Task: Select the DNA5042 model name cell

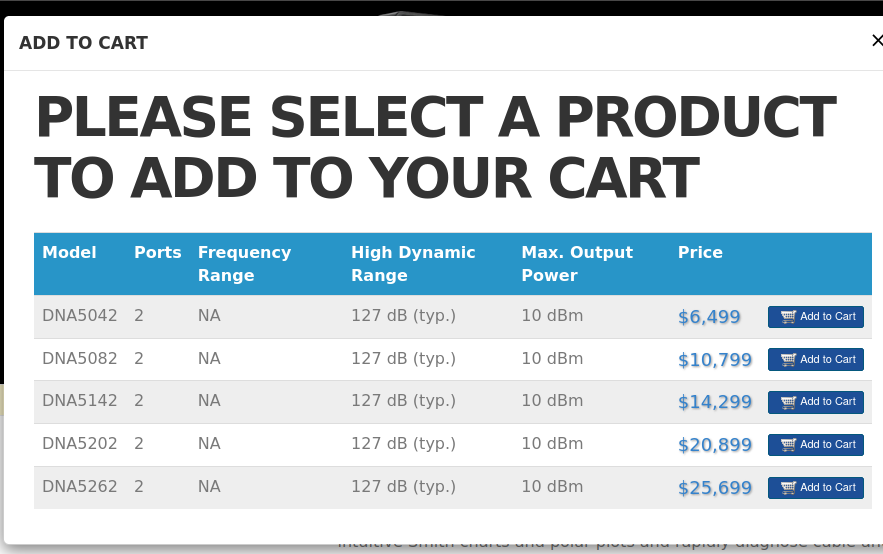Action: point(79,316)
